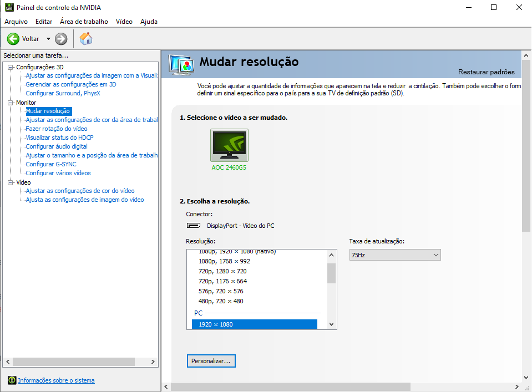532x392 pixels.
Task: Open Configurar G-SYNC
Action: coord(51,164)
